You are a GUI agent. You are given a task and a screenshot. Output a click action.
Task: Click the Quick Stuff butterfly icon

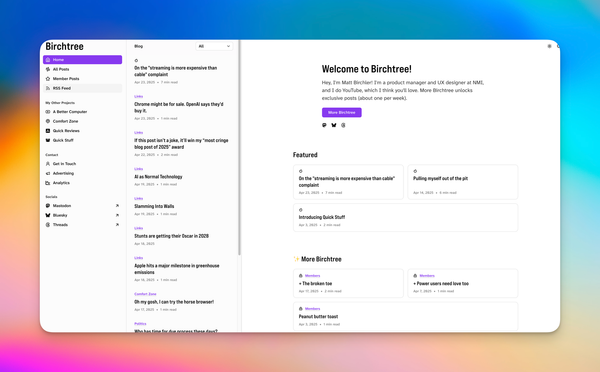pos(48,140)
